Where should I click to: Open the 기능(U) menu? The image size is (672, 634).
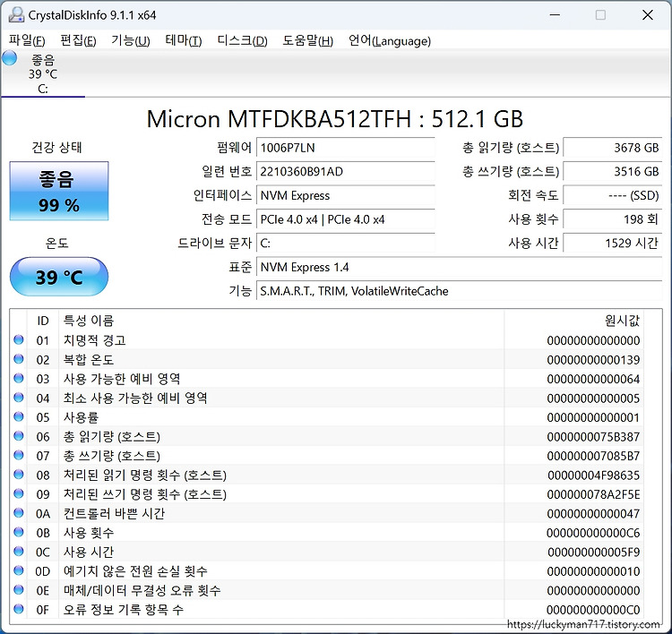[130, 40]
